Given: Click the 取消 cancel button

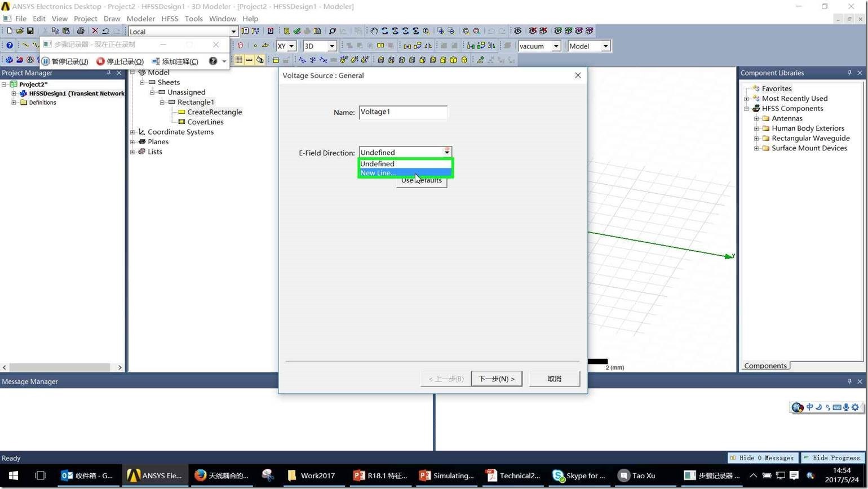Looking at the screenshot, I should 555,379.
